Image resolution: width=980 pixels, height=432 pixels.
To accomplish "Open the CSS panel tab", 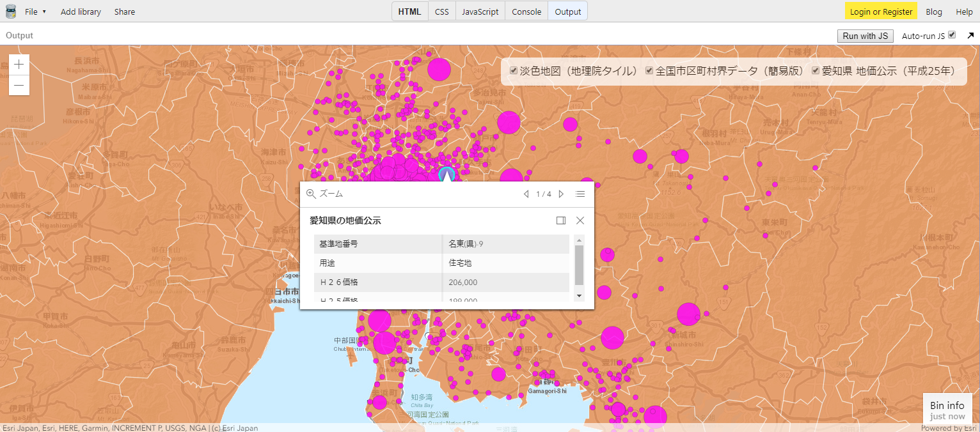I will coord(441,12).
